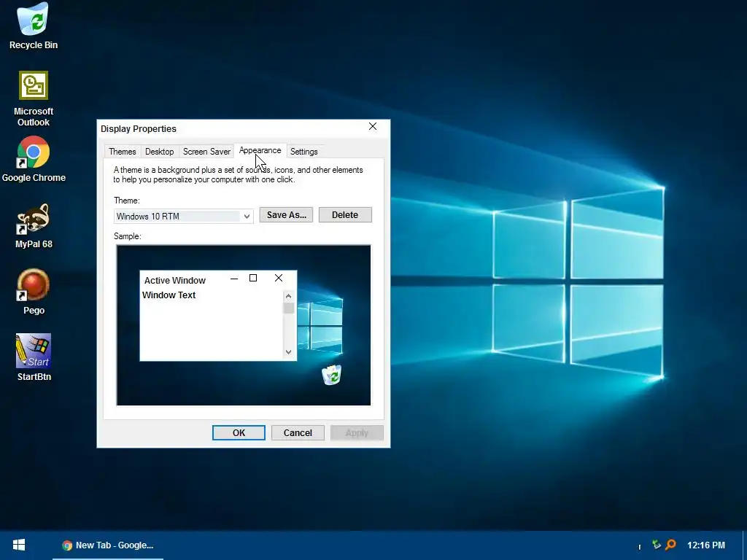
Task: Select the StartBtn desktop icon
Action: (x=34, y=357)
